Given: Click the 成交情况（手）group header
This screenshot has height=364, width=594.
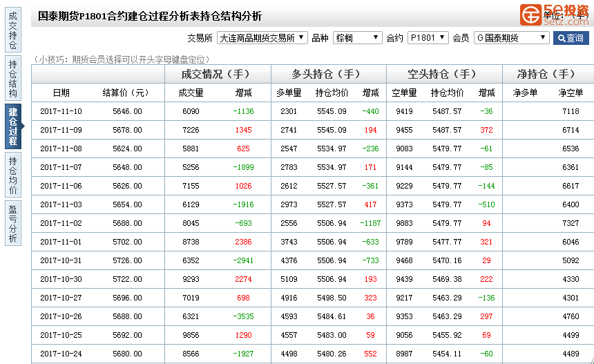Looking at the screenshot, I should click(216, 74).
